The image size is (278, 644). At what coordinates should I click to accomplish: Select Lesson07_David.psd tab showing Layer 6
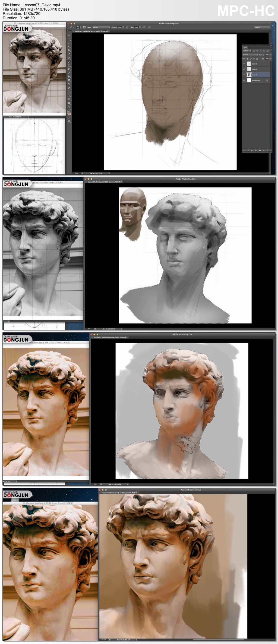click(104, 182)
